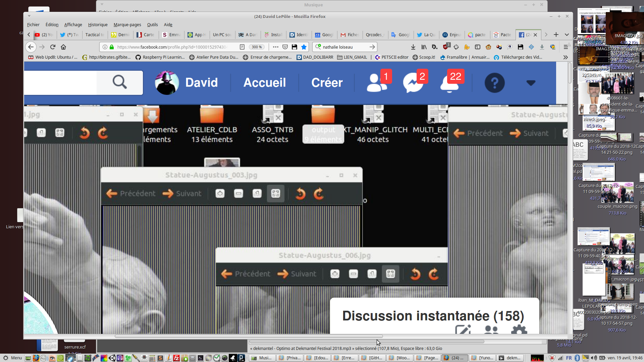Open Firefox Library icon in toolbar

(424, 47)
